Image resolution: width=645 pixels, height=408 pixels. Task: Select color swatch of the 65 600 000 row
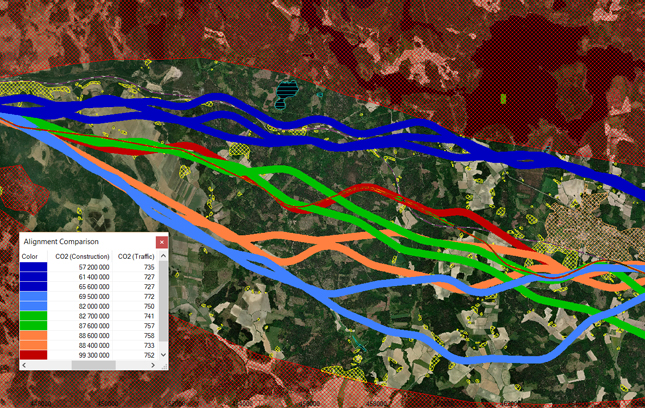[x=33, y=287]
